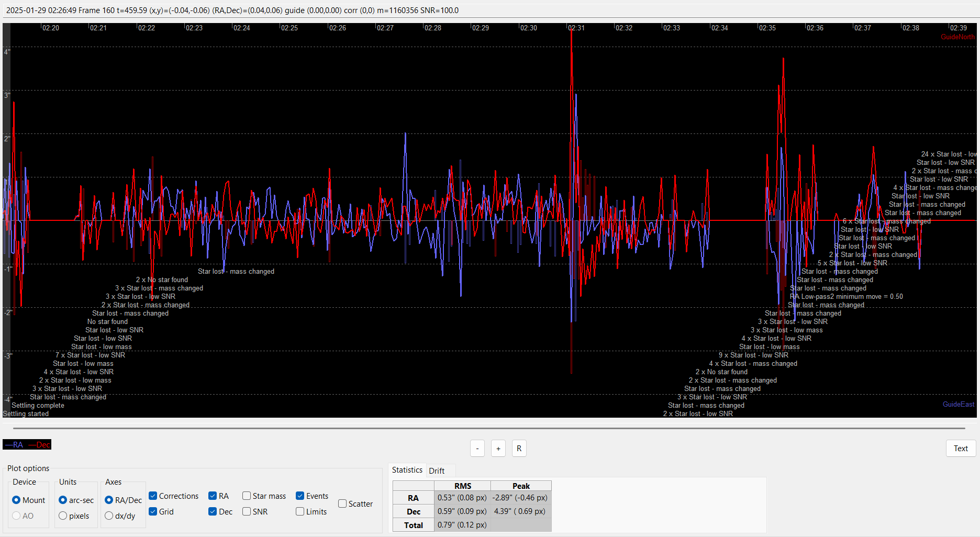Click the frame status header text
This screenshot has width=980, height=537.
[x=232, y=10]
